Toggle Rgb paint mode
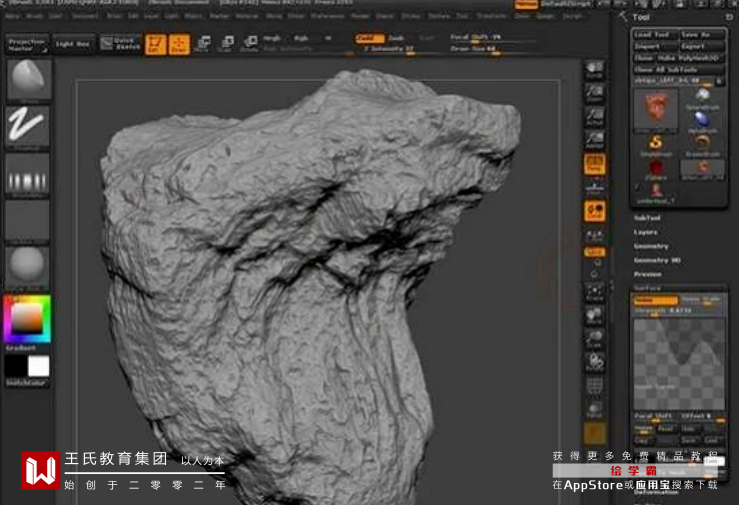This screenshot has height=505, width=739. pos(301,38)
